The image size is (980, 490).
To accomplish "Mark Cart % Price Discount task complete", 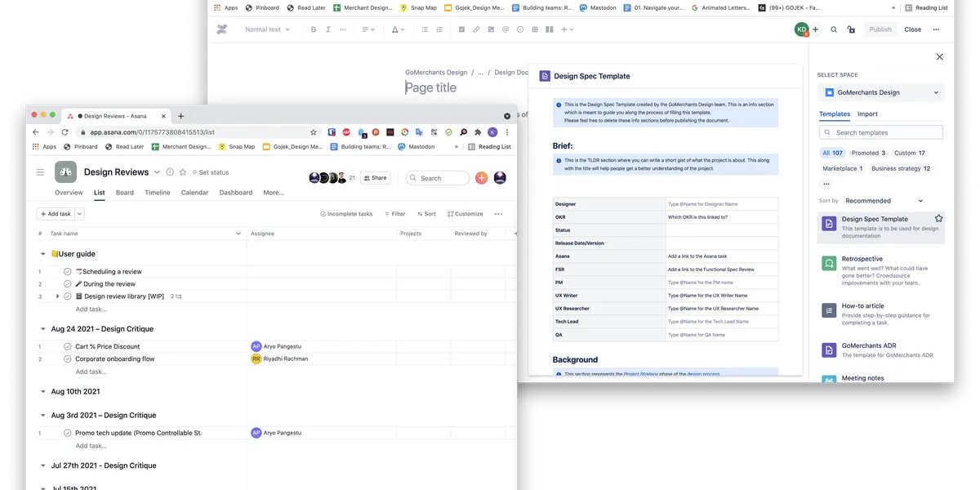I will [67, 346].
